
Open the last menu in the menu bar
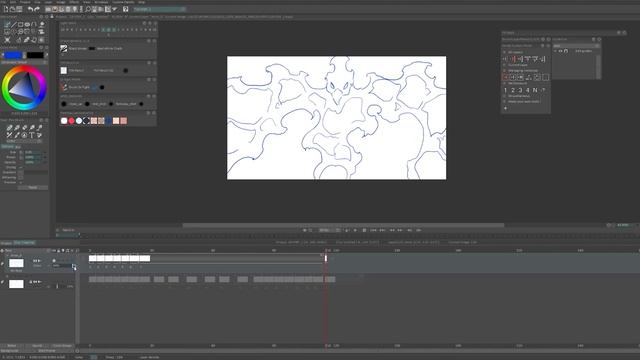pyautogui.click(x=142, y=2)
